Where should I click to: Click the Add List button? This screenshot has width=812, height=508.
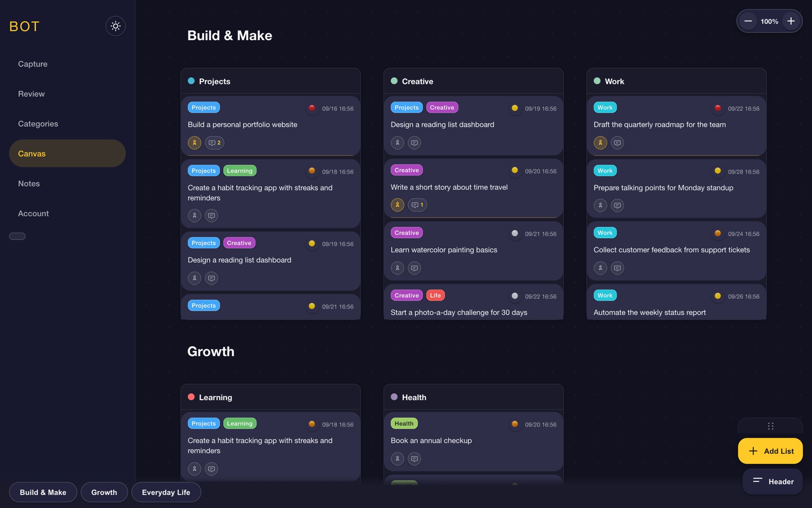coord(770,451)
